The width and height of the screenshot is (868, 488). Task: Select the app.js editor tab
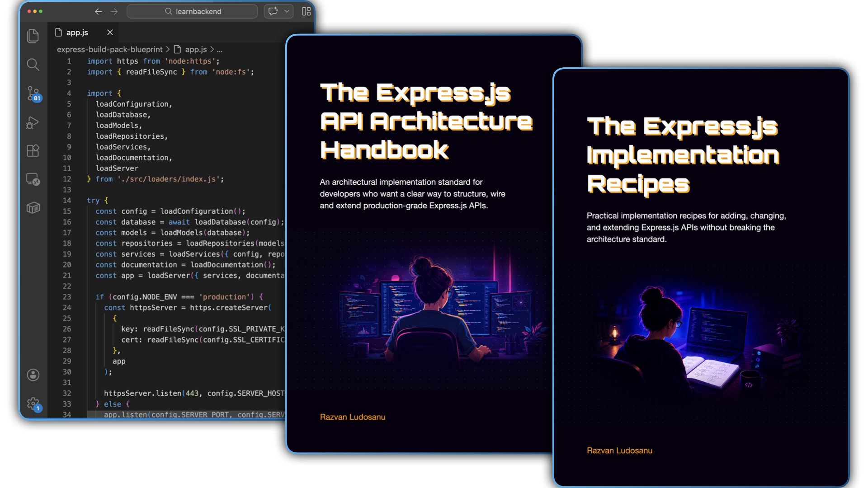point(77,33)
